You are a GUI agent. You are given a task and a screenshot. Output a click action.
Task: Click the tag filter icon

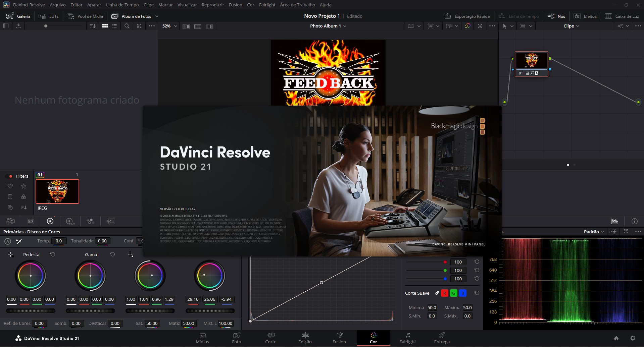10,208
